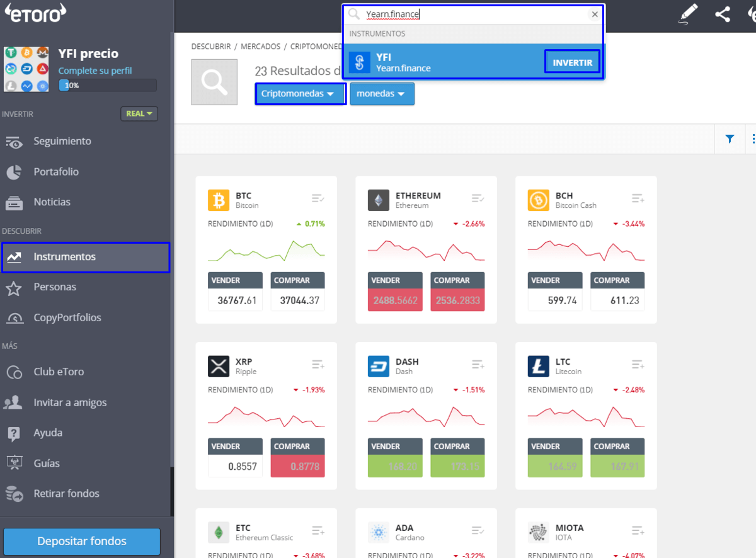Click the Guías presentation icon
This screenshot has height=558, width=756.
pos(14,464)
